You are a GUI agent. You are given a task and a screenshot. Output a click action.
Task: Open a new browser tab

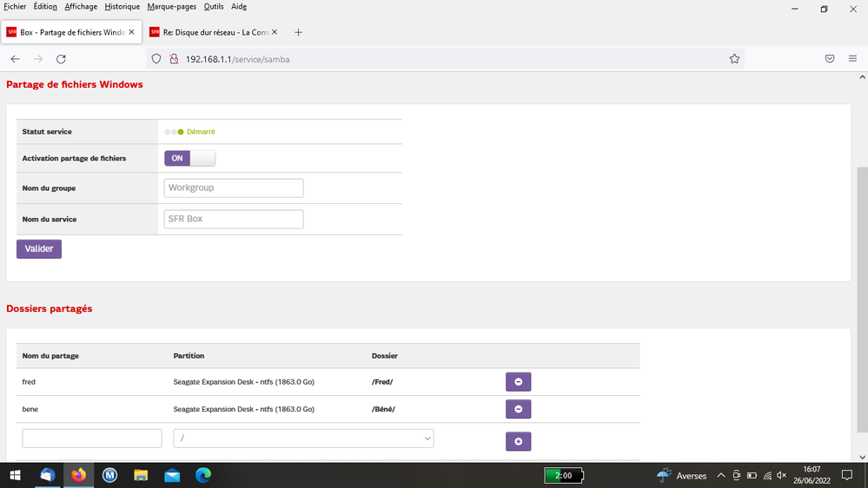click(x=298, y=32)
